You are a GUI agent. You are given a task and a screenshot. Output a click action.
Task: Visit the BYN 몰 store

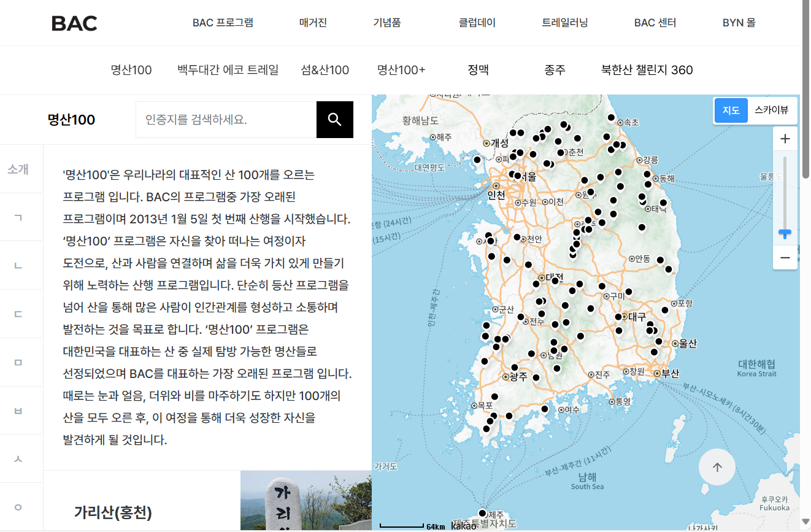(739, 23)
